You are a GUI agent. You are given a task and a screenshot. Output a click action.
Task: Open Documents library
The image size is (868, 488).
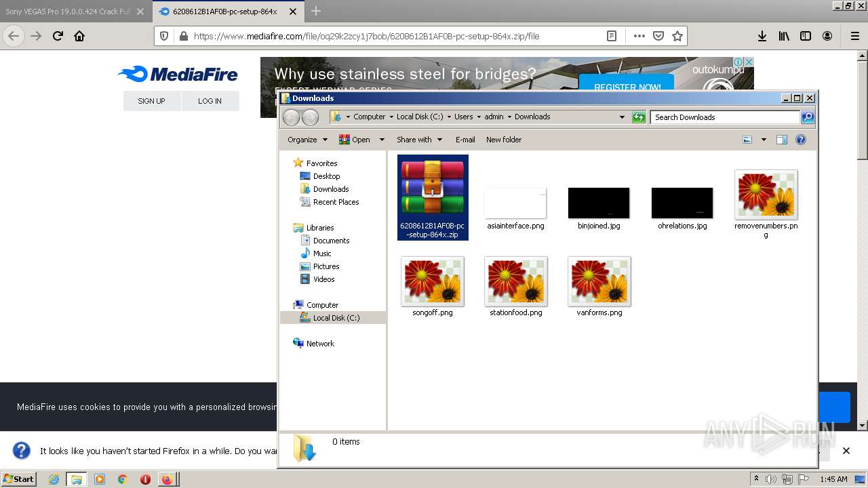coord(331,241)
